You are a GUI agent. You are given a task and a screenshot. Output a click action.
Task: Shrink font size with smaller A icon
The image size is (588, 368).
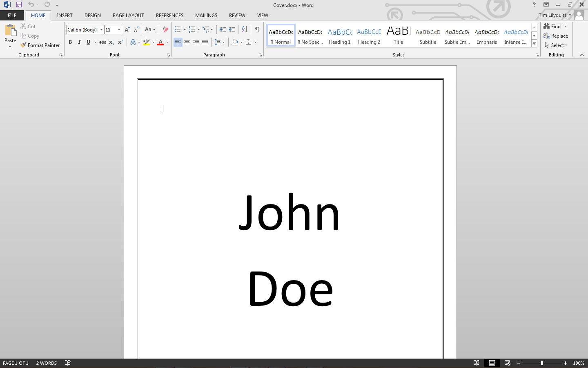[136, 29]
